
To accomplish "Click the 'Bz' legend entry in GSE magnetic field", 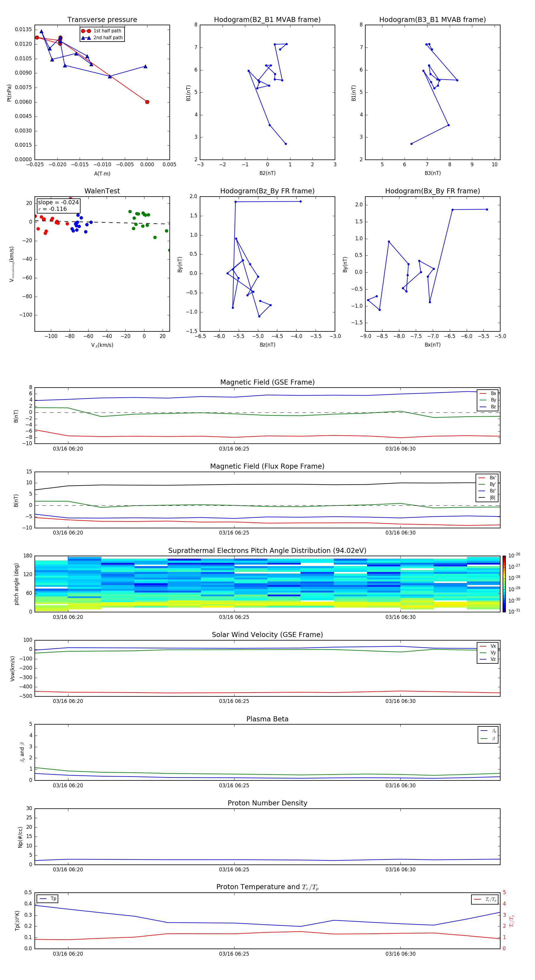I will 488,407.
